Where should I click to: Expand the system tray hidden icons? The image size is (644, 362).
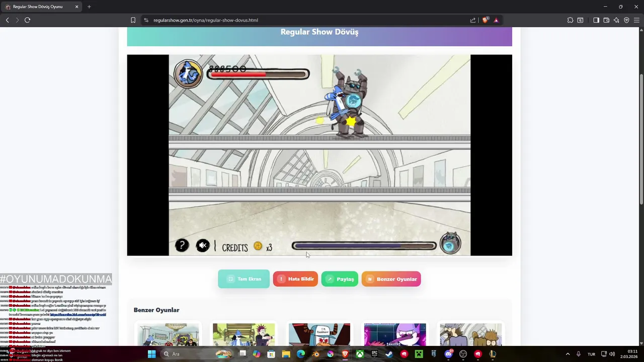568,354
